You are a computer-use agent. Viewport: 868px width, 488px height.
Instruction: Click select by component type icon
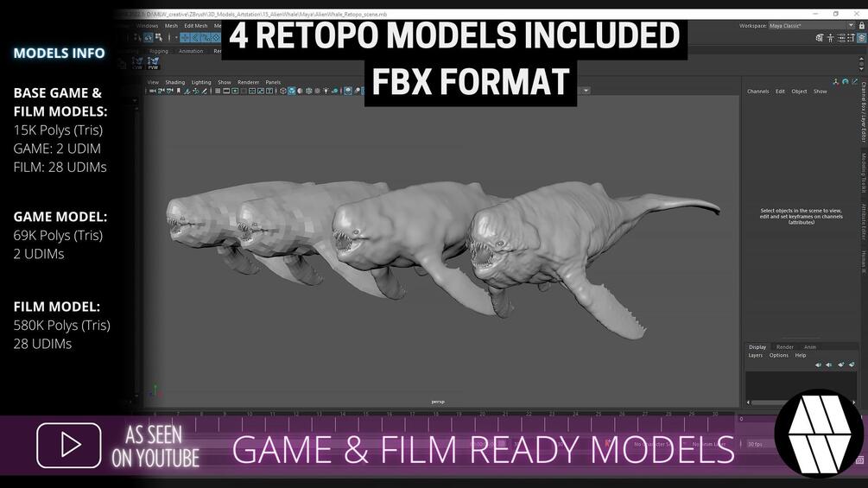(159, 38)
